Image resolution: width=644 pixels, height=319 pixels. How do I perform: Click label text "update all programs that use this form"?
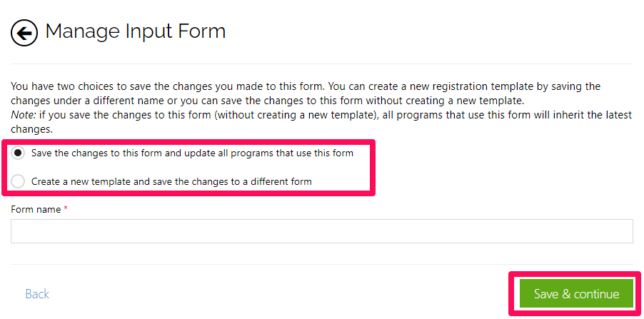tap(272, 153)
